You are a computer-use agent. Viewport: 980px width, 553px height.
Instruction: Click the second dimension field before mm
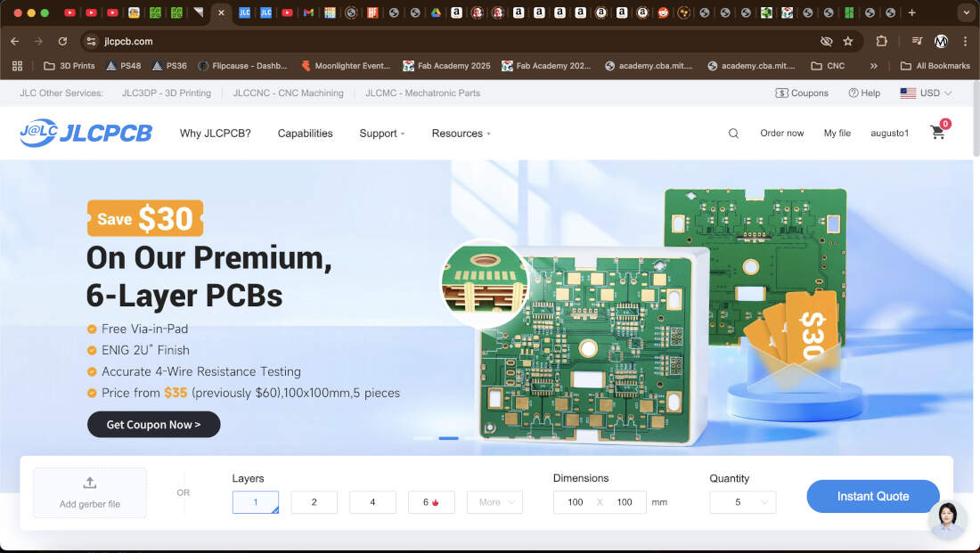click(625, 502)
